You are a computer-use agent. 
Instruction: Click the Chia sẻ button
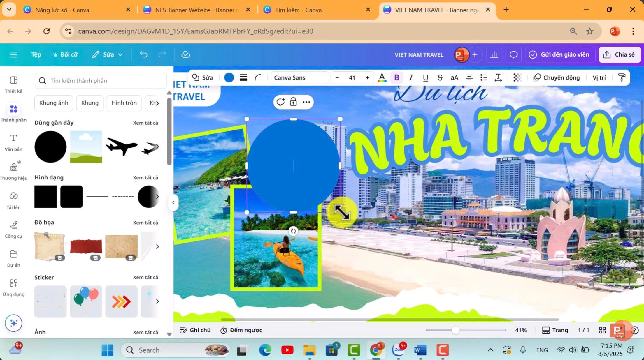620,54
